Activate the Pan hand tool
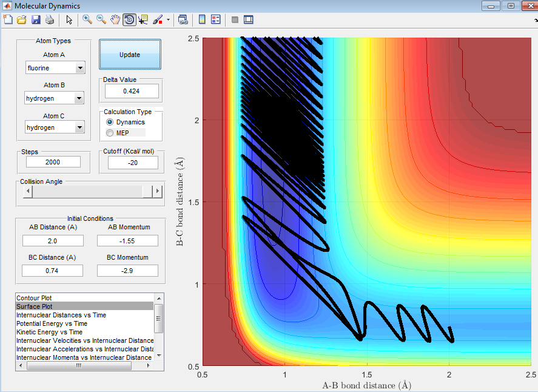Image resolution: width=538 pixels, height=392 pixels. click(115, 19)
